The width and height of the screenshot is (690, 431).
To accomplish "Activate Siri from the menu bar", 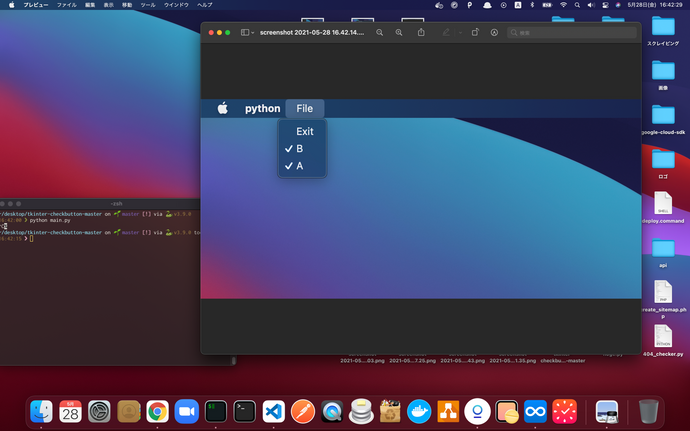I will coord(618,5).
